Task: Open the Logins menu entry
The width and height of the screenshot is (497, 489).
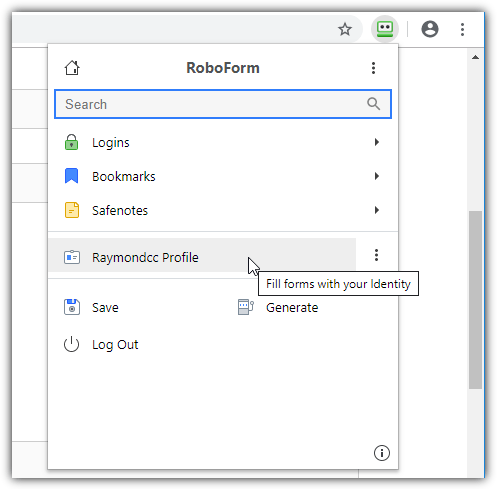Action: pyautogui.click(x=223, y=142)
